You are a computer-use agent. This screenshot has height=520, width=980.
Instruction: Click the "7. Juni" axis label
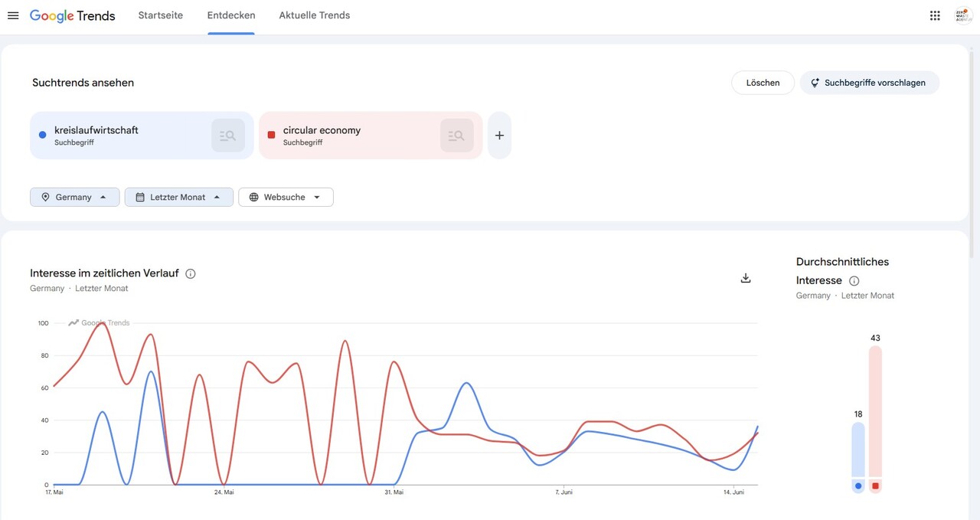coord(564,492)
